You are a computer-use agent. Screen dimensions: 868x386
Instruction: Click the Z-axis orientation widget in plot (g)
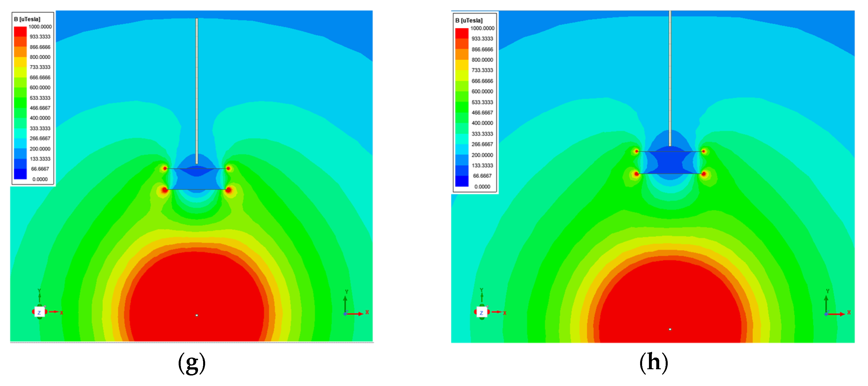pyautogui.click(x=40, y=312)
